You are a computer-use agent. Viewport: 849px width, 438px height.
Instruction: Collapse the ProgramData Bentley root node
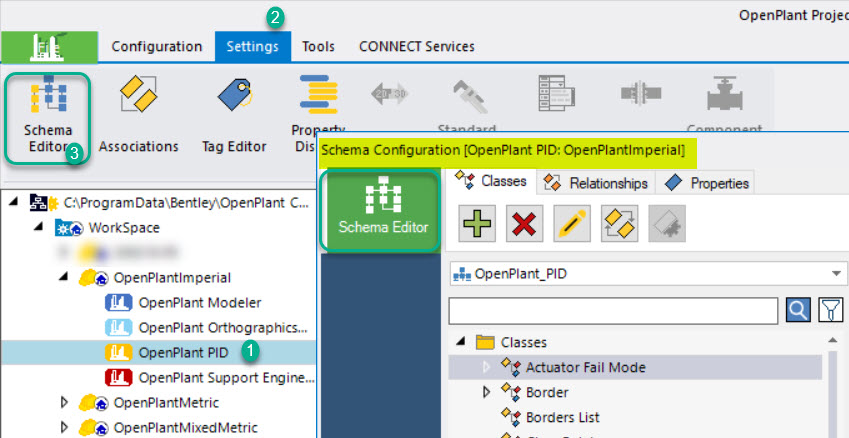pyautogui.click(x=14, y=202)
